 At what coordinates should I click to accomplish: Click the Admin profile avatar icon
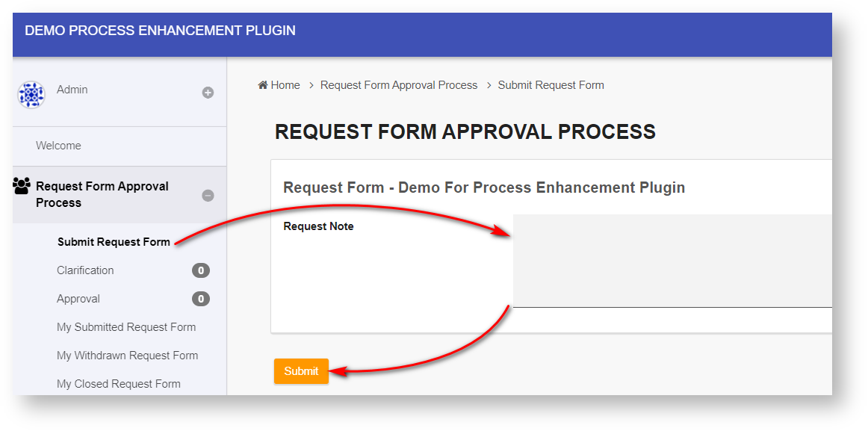(31, 95)
